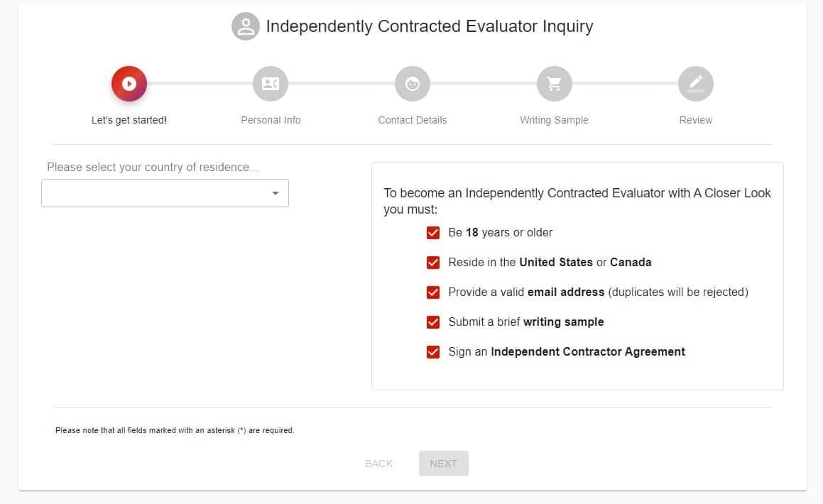
Task: Go to the Personal Info step label
Action: 271,120
